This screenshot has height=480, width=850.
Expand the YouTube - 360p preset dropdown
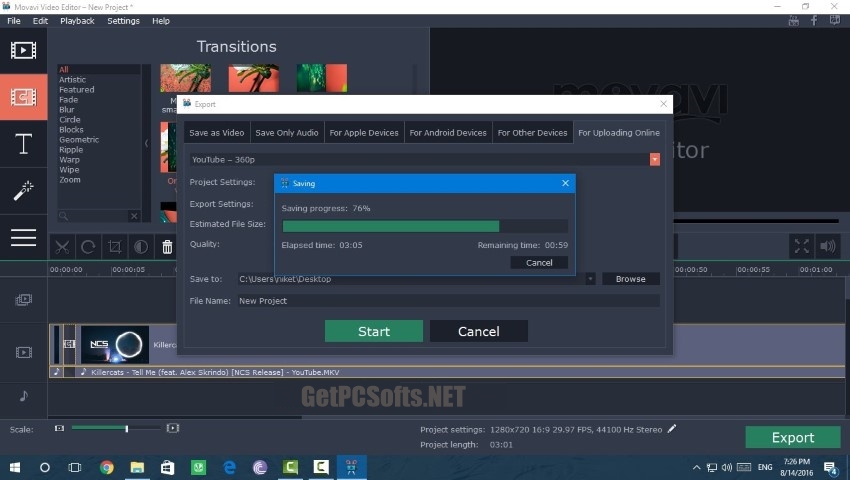tap(655, 159)
